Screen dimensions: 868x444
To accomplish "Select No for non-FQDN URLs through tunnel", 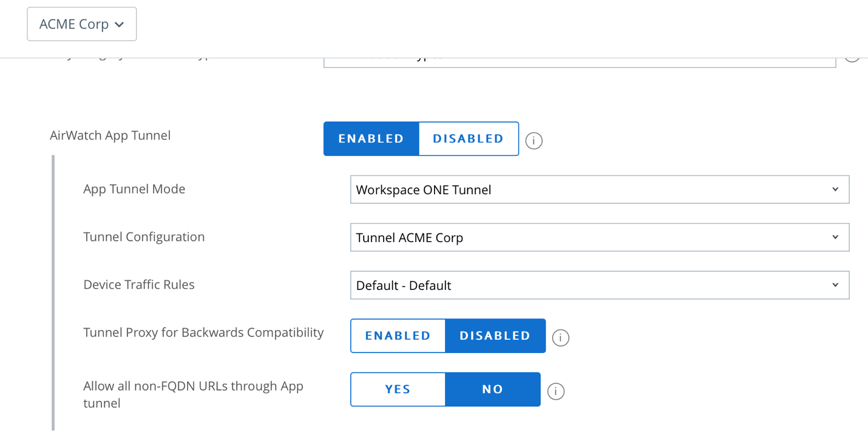I will 492,389.
